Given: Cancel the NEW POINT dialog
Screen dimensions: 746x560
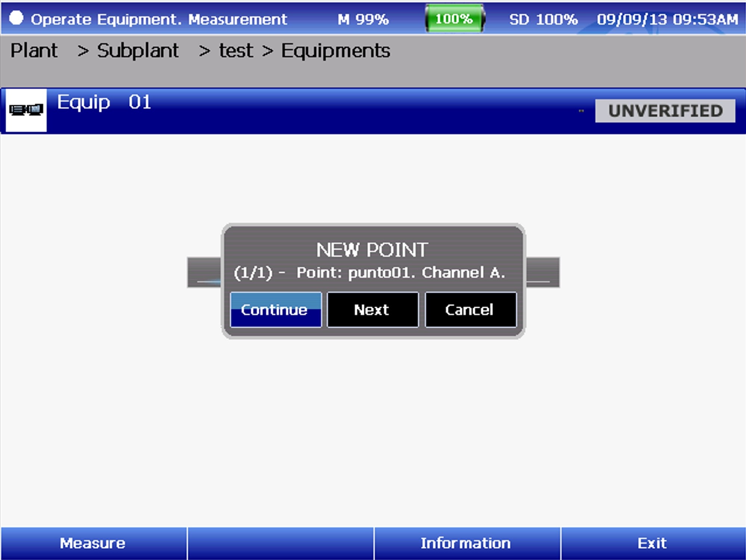Looking at the screenshot, I should click(x=470, y=309).
